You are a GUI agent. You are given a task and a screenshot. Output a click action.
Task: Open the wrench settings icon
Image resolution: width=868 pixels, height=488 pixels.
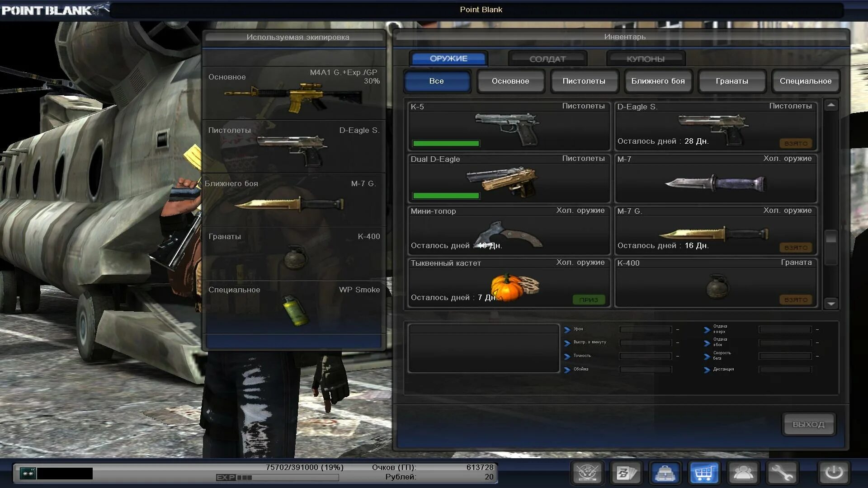point(782,473)
